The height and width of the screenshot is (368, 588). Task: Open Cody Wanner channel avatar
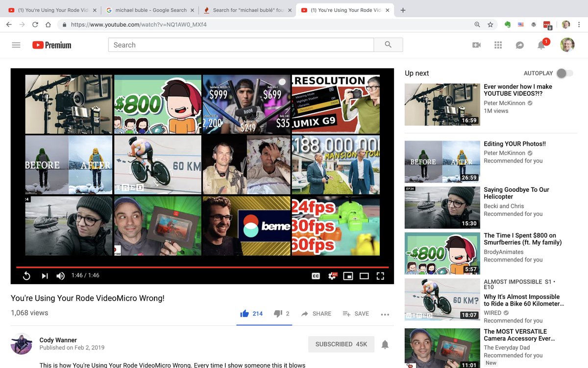(22, 343)
